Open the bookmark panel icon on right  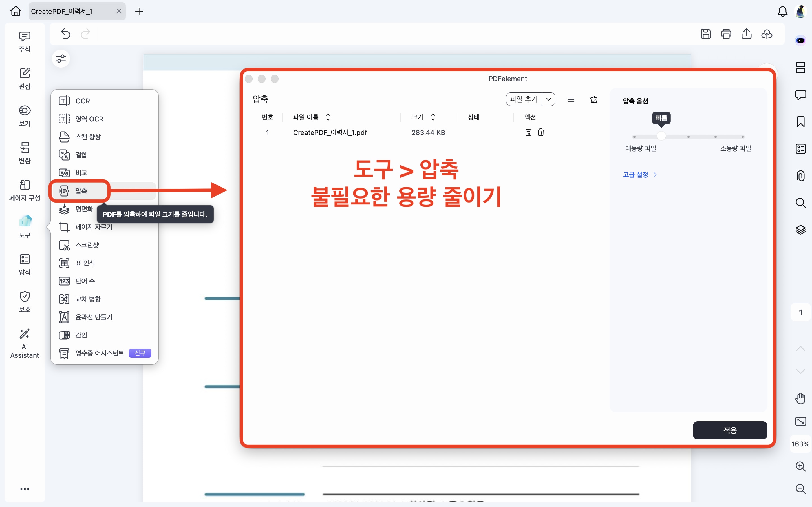[801, 122]
